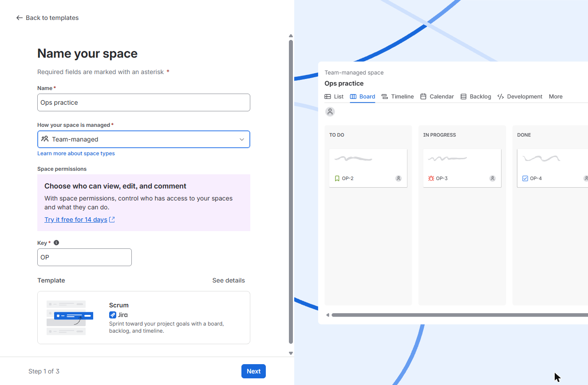Click the Key info icon
The height and width of the screenshot is (385, 588).
click(56, 243)
